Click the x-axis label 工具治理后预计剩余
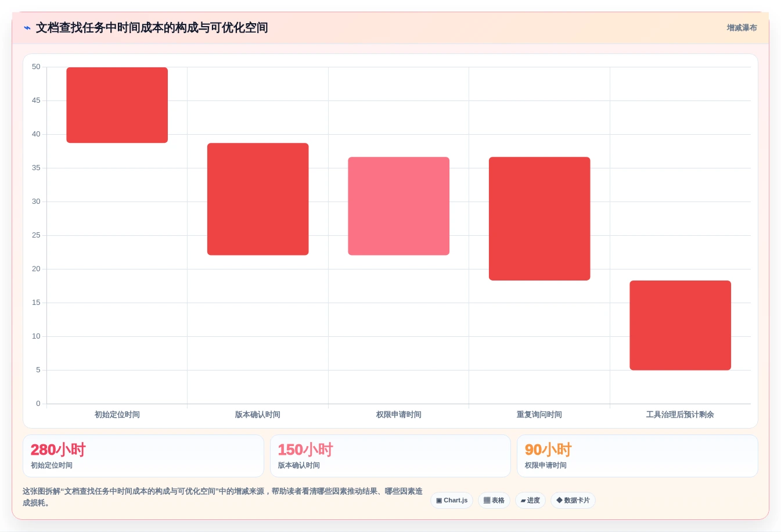This screenshot has height=532, width=781. click(680, 415)
